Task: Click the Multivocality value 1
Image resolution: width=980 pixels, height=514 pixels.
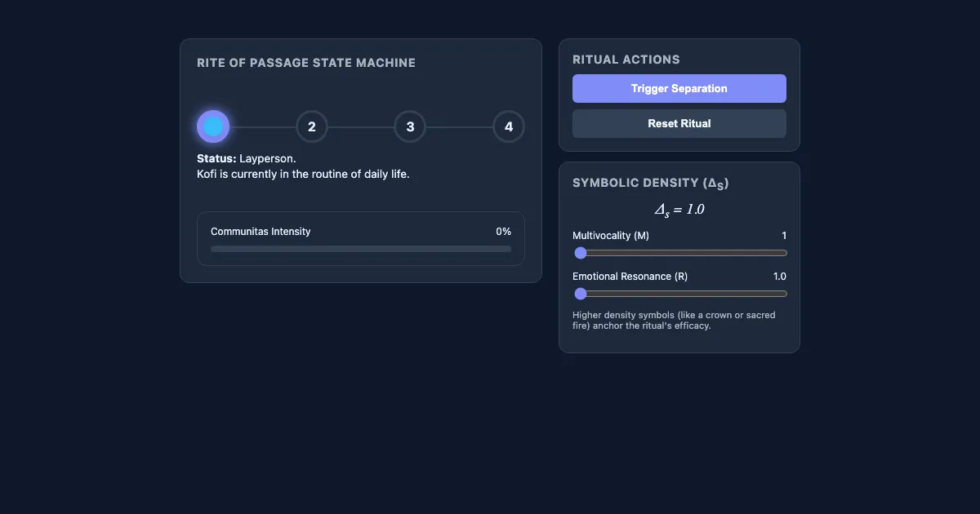Action: coord(784,236)
